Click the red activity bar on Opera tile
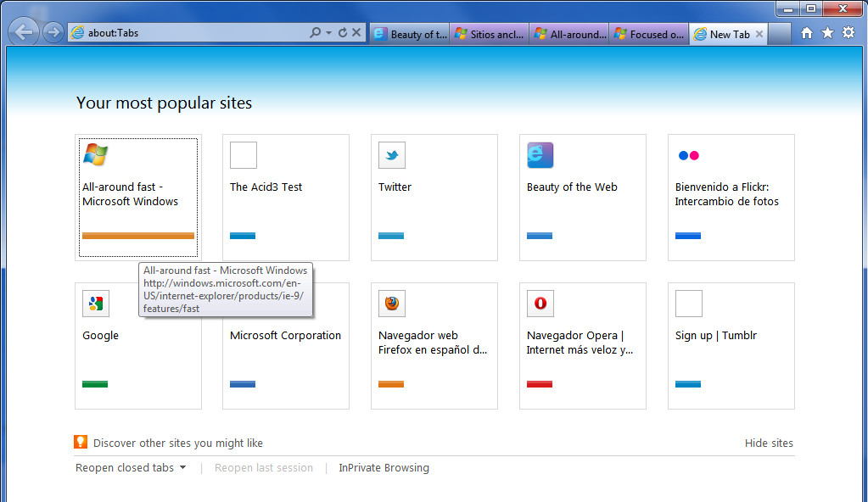 click(539, 384)
